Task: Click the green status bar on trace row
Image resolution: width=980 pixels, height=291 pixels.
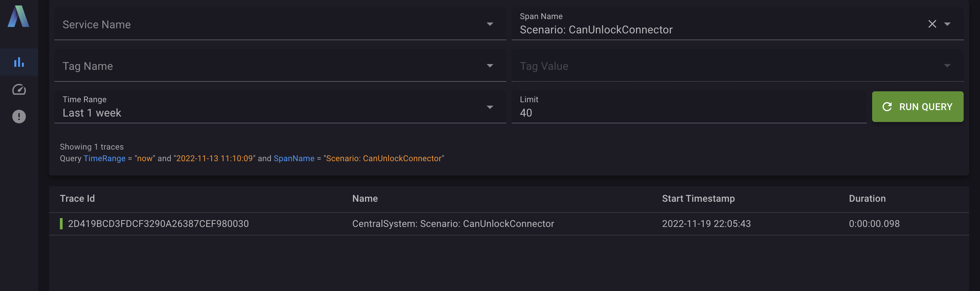Action: point(61,224)
